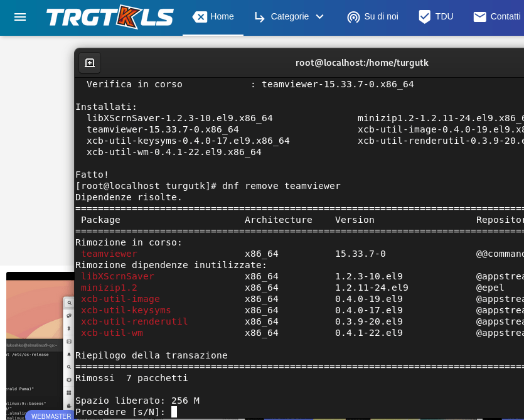The image size is (524, 420).
Task: Click the arrow icon beside Categorie
Action: (x=259, y=17)
